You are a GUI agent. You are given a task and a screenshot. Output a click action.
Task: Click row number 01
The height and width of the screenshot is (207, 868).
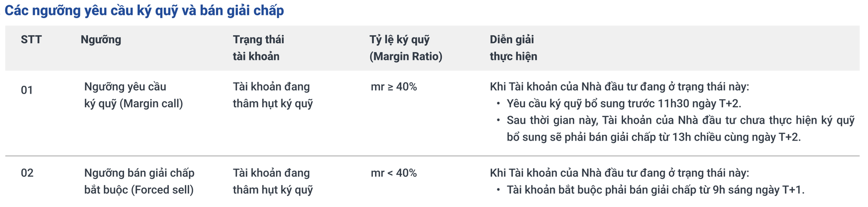tap(27, 90)
